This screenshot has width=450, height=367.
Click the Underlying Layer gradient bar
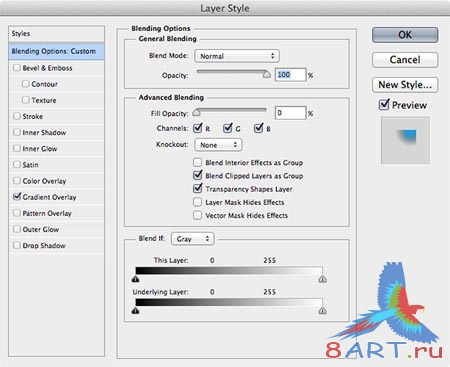point(229,302)
